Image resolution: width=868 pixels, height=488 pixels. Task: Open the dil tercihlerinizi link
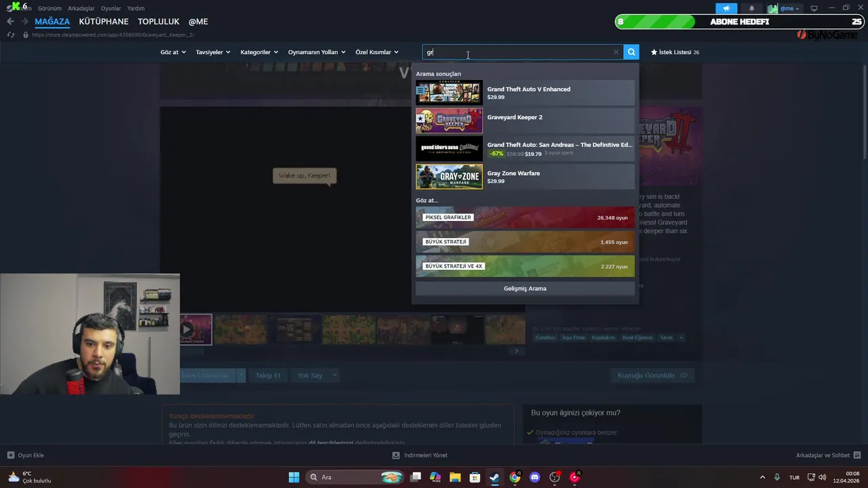click(332, 443)
